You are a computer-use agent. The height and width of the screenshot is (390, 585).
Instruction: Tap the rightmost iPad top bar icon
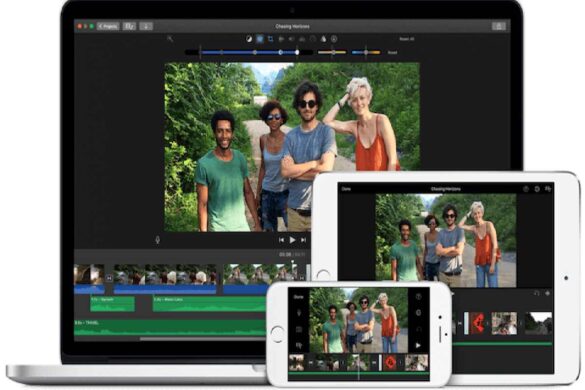point(548,189)
